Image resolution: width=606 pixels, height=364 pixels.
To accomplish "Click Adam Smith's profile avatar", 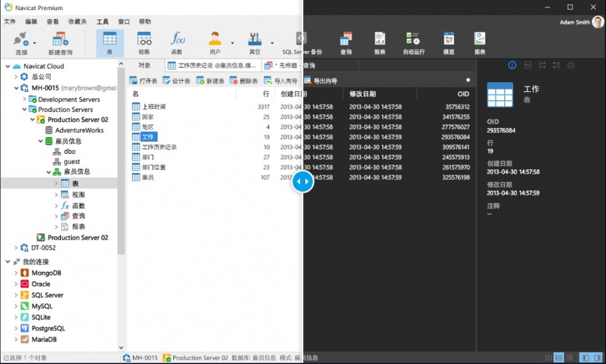I will (x=598, y=22).
